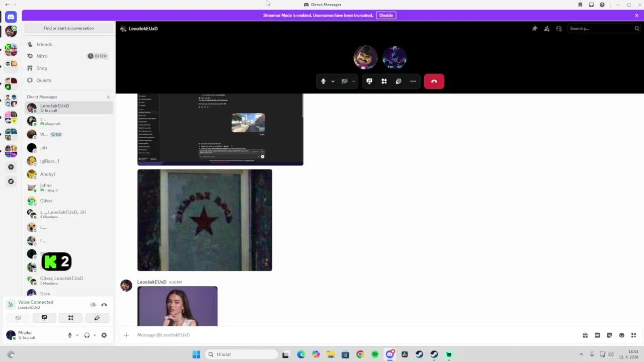Open the Drax direct message

click(x=68, y=293)
